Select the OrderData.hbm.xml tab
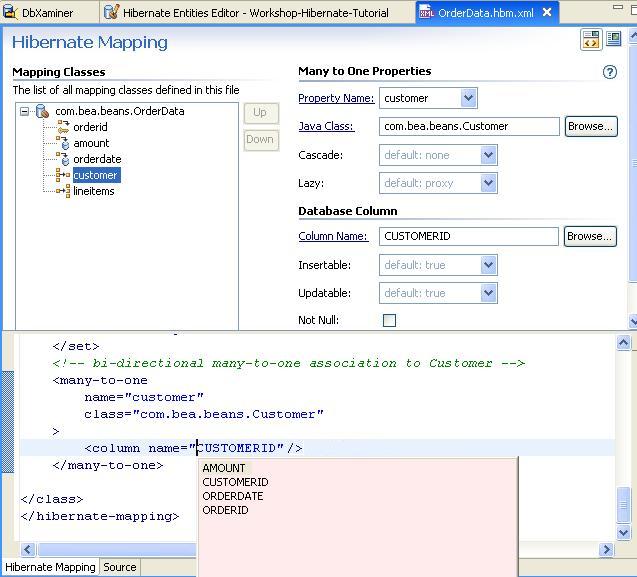The height and width of the screenshot is (577, 637). pyautogui.click(x=485, y=13)
